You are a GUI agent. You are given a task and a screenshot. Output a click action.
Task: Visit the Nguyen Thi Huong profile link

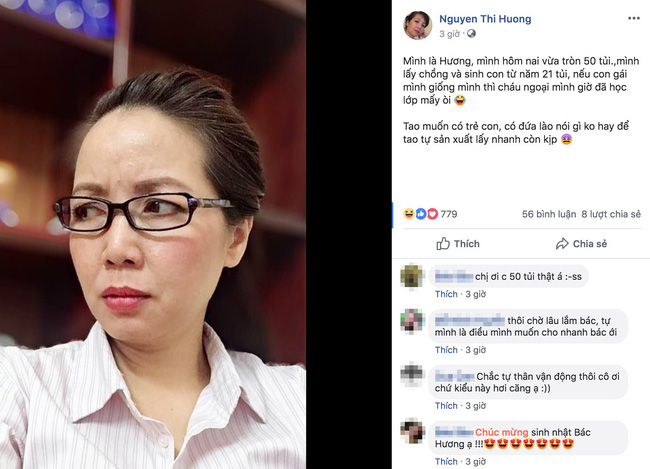(485, 19)
